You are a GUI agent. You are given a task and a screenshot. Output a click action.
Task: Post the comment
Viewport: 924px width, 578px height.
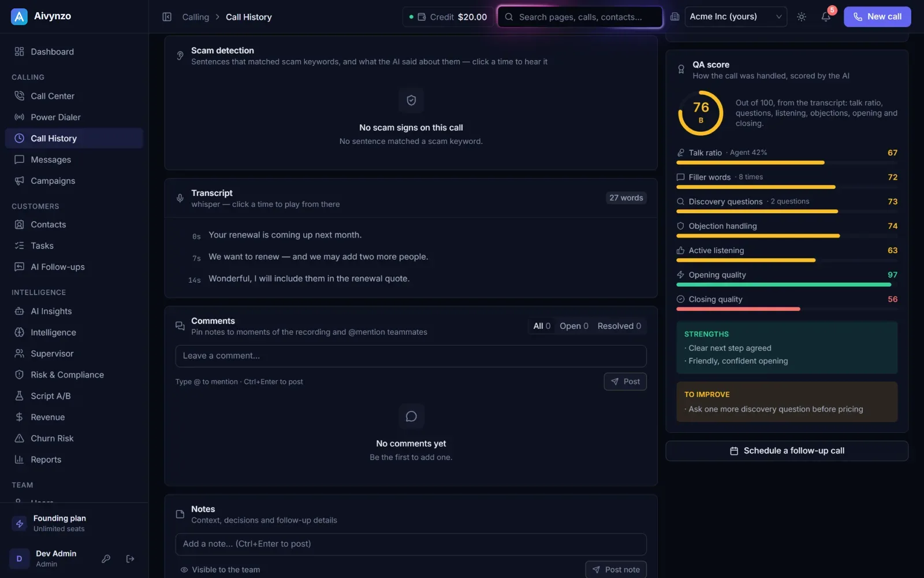(x=625, y=381)
